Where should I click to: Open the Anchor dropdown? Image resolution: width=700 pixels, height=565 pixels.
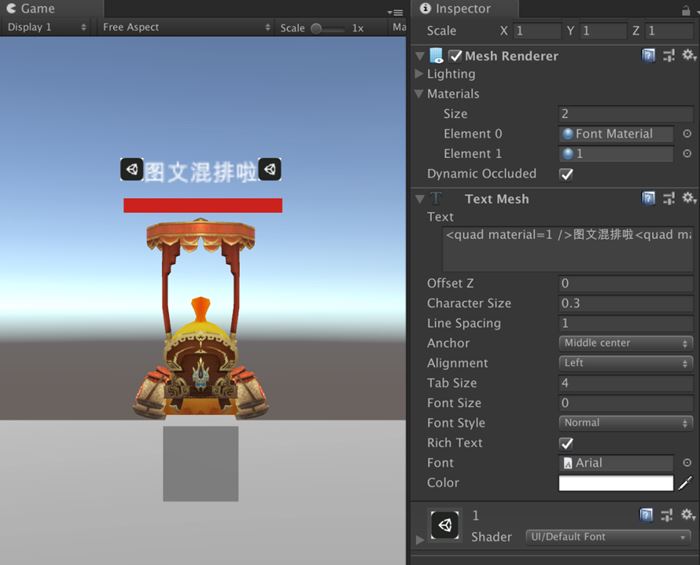point(626,343)
